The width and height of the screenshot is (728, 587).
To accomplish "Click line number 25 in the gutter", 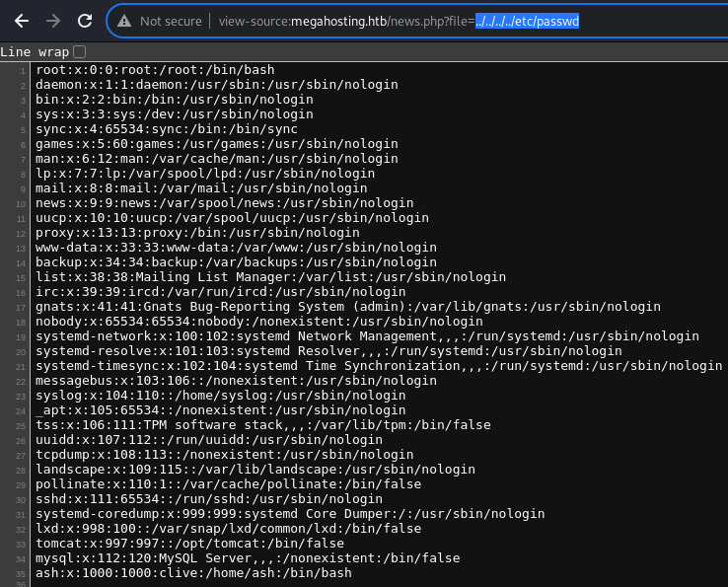I will point(21,426).
